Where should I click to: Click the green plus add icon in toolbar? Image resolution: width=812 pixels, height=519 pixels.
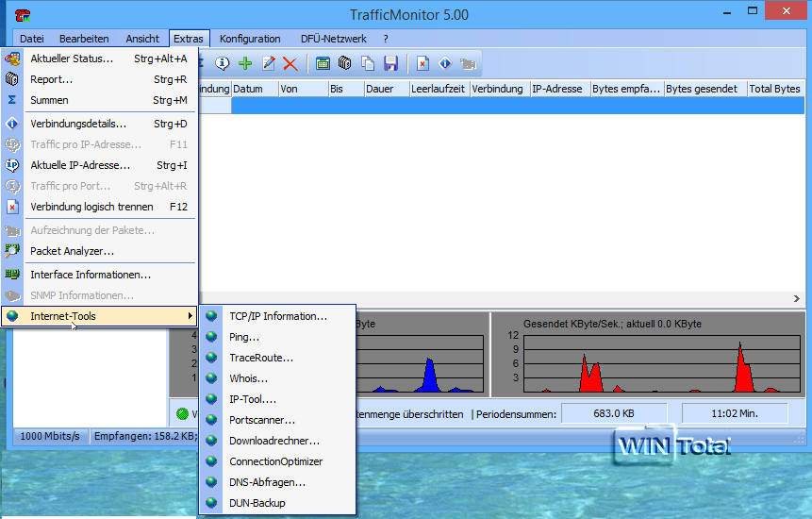245,63
